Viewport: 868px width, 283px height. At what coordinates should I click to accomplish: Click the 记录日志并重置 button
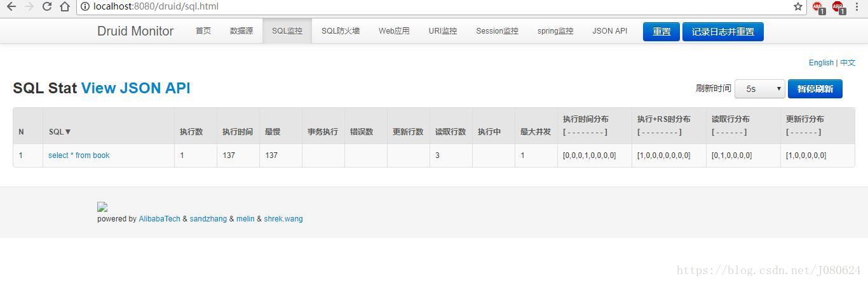723,32
